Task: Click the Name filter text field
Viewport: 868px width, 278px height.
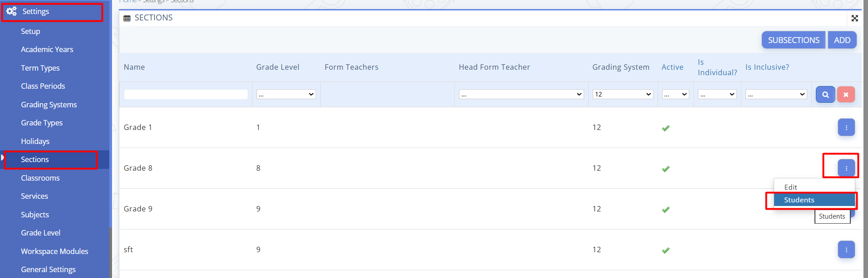Action: [185, 94]
